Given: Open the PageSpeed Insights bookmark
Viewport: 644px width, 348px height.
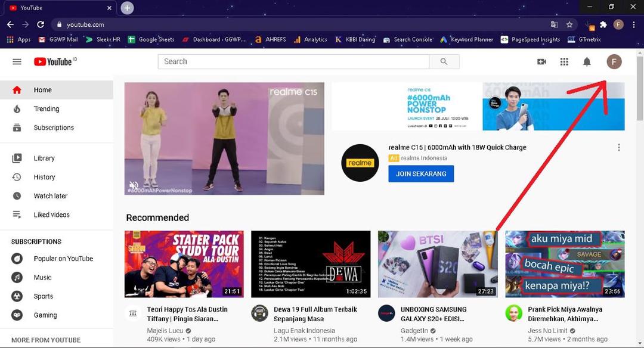Looking at the screenshot, I should pos(530,39).
